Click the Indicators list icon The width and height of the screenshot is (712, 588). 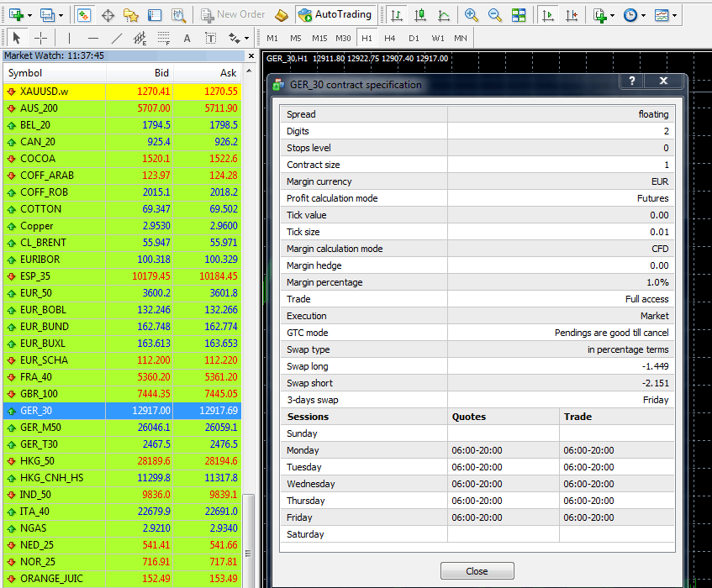600,15
